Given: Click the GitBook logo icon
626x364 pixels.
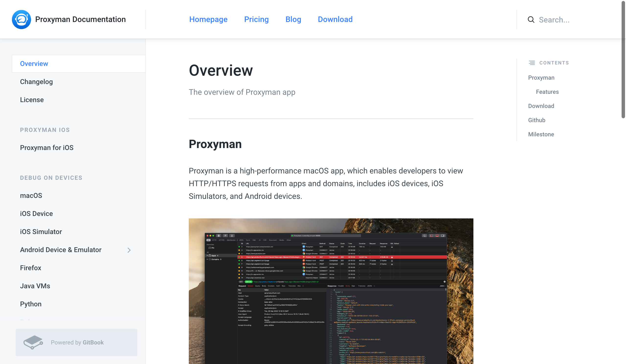Looking at the screenshot, I should point(33,342).
